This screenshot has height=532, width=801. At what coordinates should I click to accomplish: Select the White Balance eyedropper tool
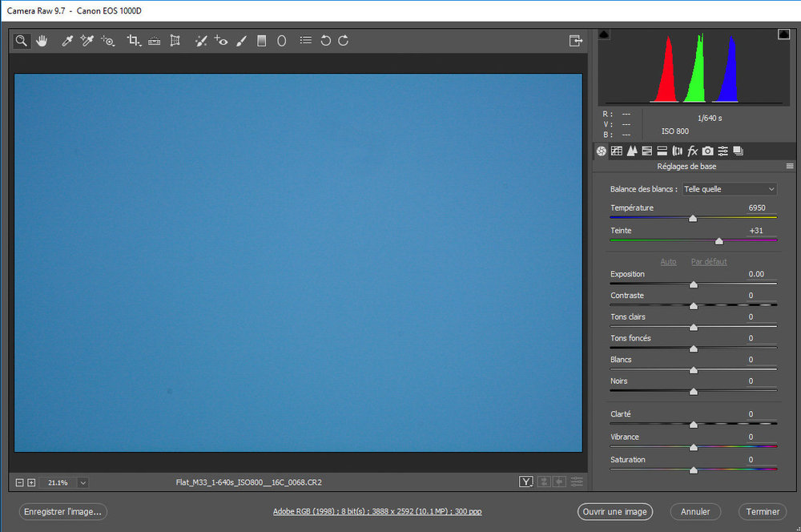[x=67, y=41]
